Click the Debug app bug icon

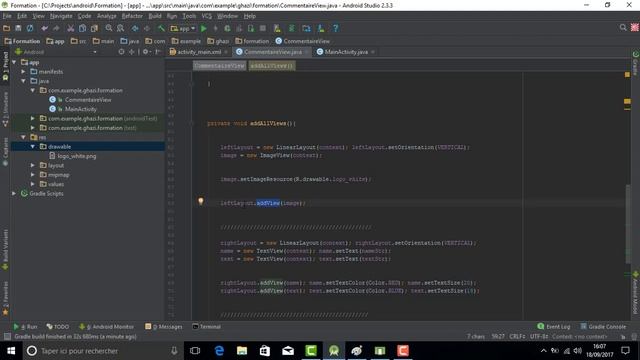click(x=227, y=28)
